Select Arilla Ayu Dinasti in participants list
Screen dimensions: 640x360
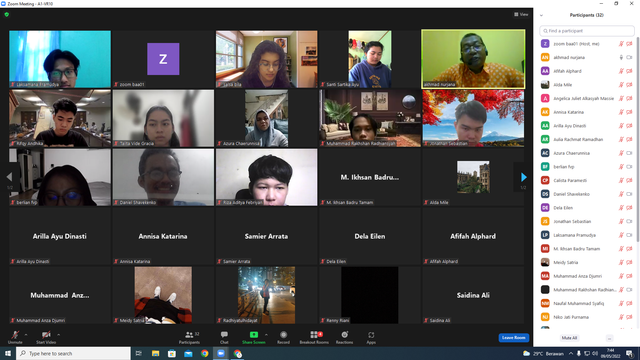[x=587, y=126]
